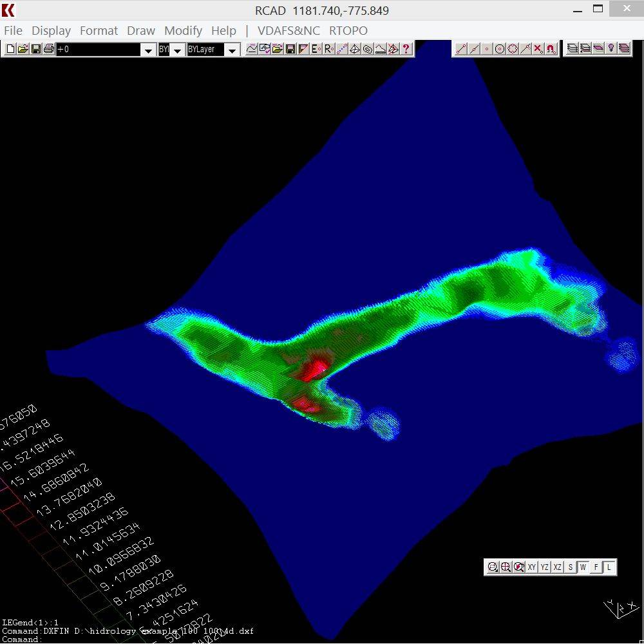Click the red X snap icon
644x644 pixels.
(538, 49)
